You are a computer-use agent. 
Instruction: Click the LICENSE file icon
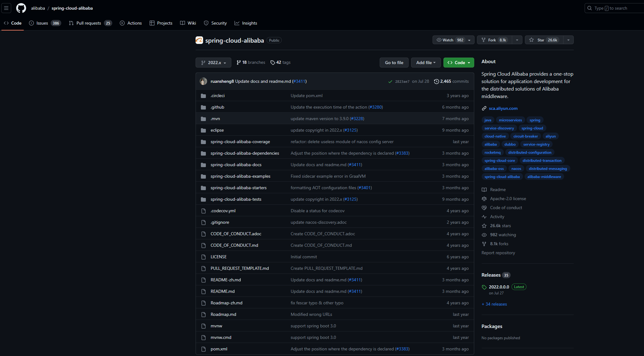[x=203, y=257]
